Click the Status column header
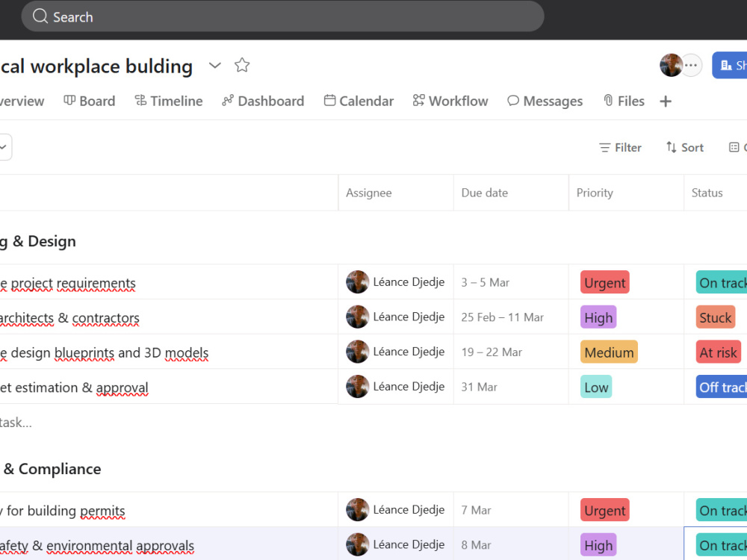747x560 pixels. click(715, 193)
